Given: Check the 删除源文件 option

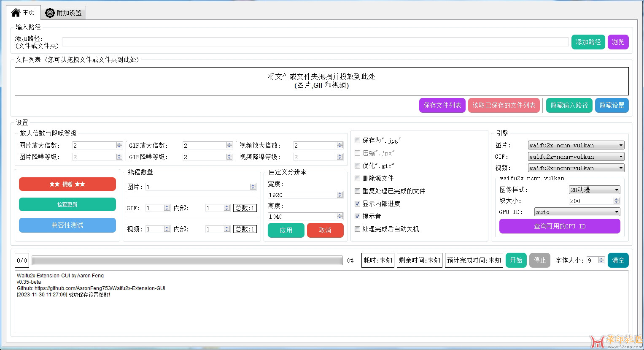Looking at the screenshot, I should click(x=358, y=179).
